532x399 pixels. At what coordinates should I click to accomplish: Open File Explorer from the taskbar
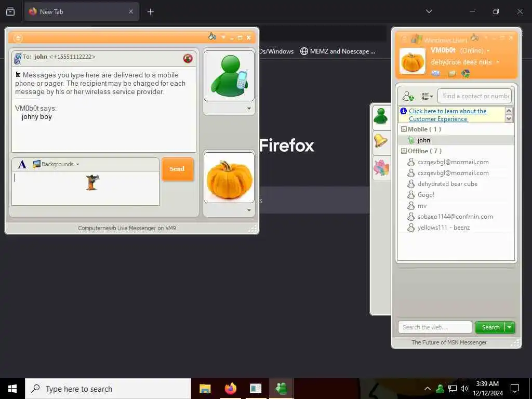[x=205, y=389]
